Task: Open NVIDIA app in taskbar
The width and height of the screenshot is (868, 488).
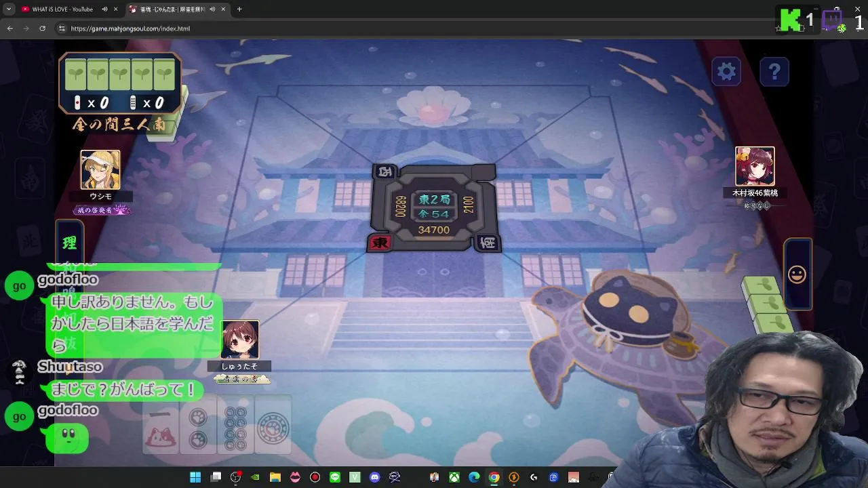Action: (255, 477)
